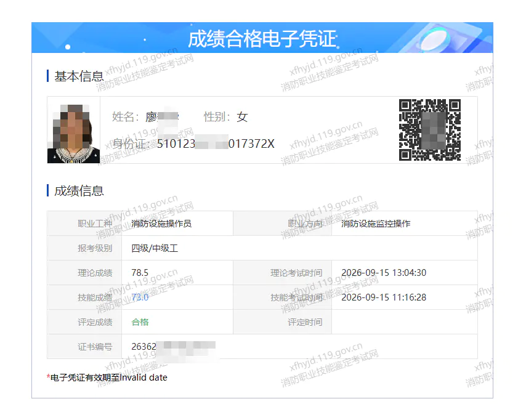Select the 成绩信息 section heading

point(79,190)
